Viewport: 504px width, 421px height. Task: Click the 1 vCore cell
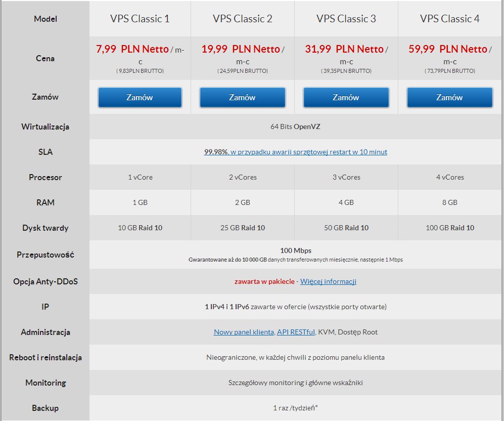pyautogui.click(x=140, y=177)
